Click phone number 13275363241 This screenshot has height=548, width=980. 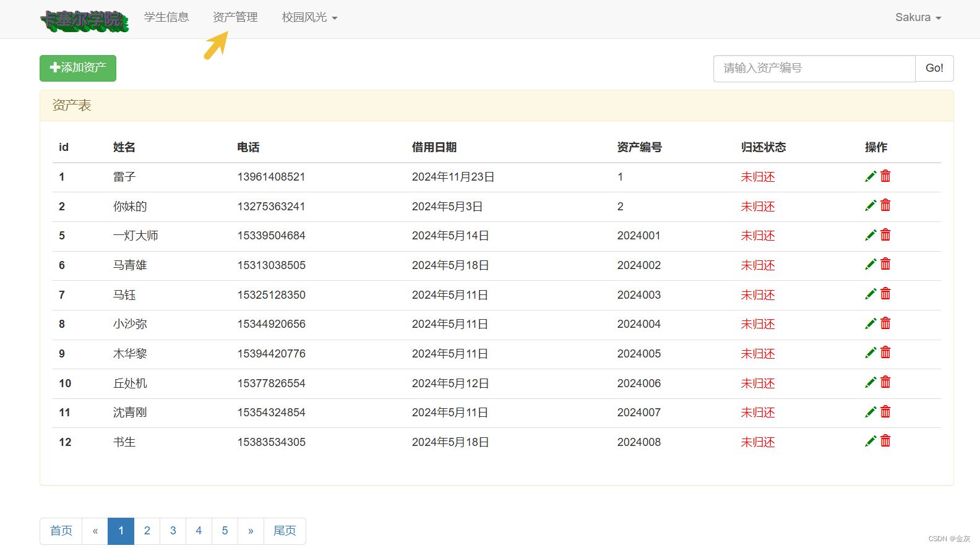click(x=272, y=207)
